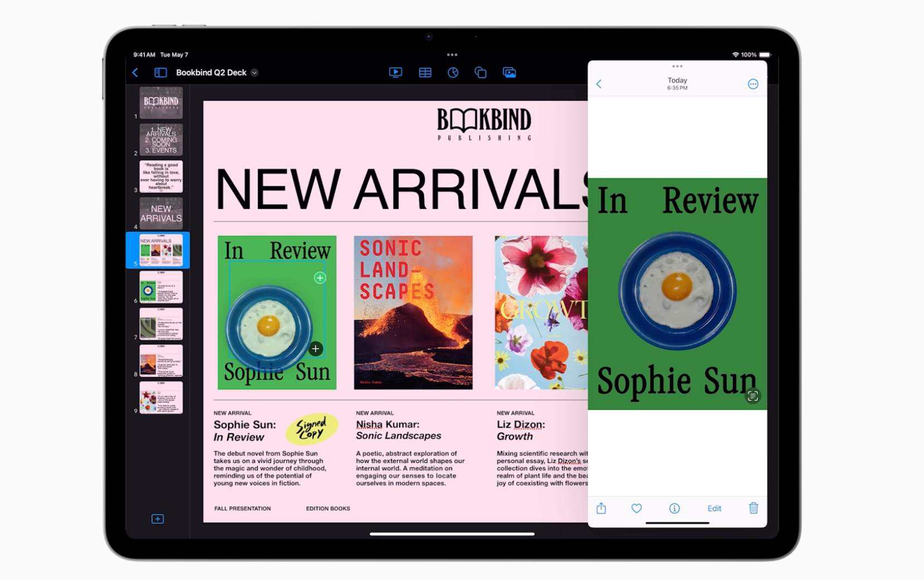Toggle the slide navigator sidebar
924x580 pixels.
pos(161,72)
